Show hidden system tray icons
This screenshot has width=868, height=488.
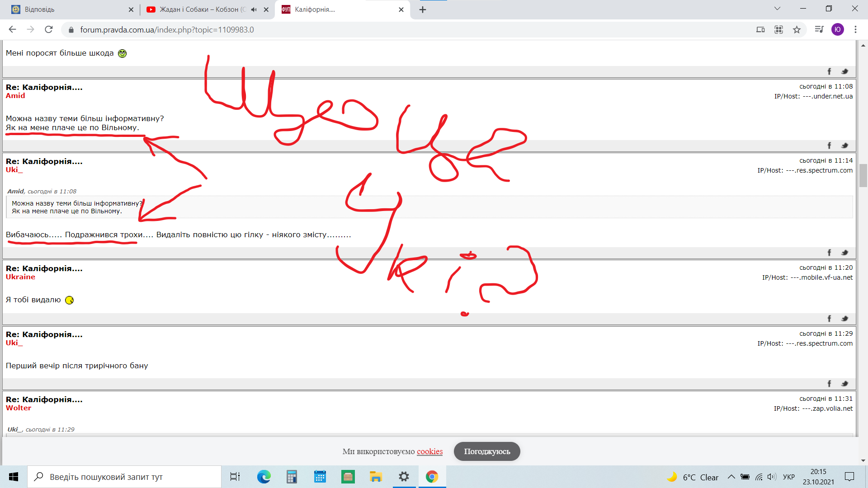point(731,477)
